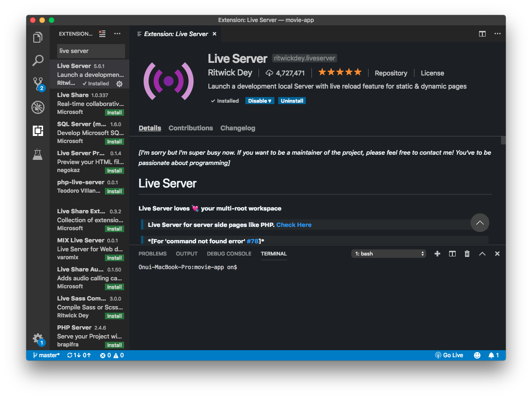Focus the terminal prompt line
532x398 pixels.
pyautogui.click(x=188, y=267)
